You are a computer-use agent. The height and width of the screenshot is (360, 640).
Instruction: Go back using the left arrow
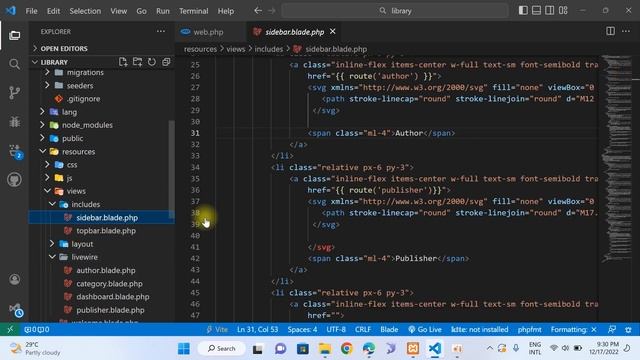(258, 11)
